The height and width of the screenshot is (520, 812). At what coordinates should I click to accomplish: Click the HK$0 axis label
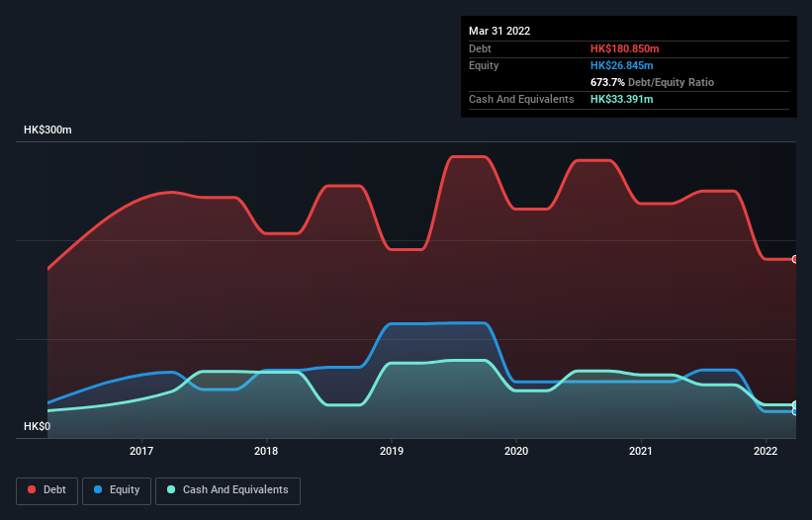tap(38, 426)
